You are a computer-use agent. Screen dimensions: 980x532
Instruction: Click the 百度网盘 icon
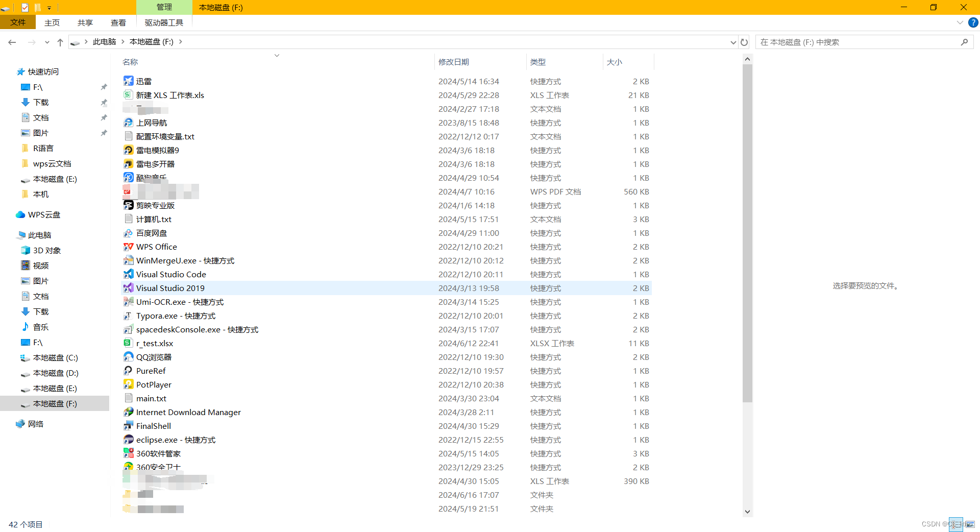pyautogui.click(x=128, y=233)
